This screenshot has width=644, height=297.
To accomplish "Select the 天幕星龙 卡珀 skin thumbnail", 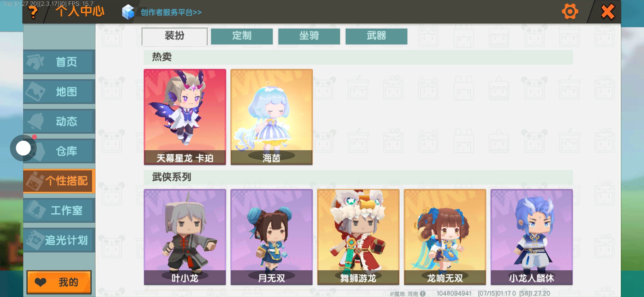I will click(x=185, y=117).
